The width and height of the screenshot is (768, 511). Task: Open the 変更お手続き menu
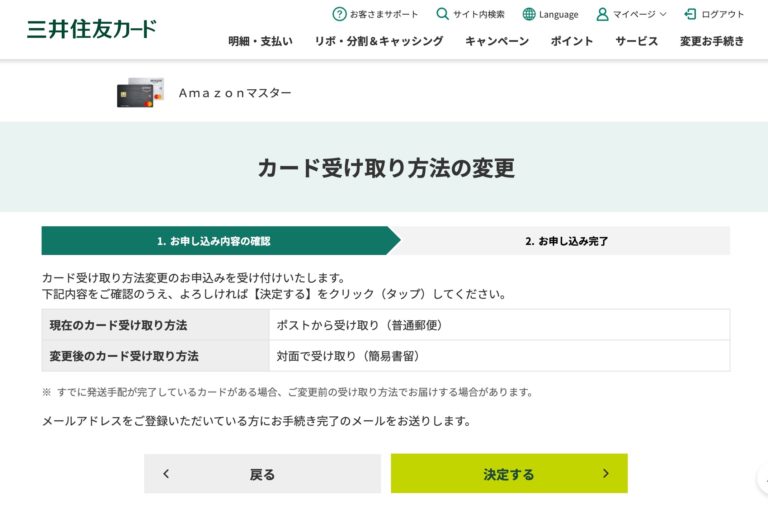click(x=712, y=41)
